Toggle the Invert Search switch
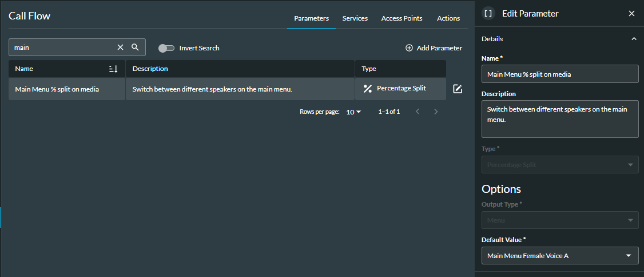 coord(166,48)
